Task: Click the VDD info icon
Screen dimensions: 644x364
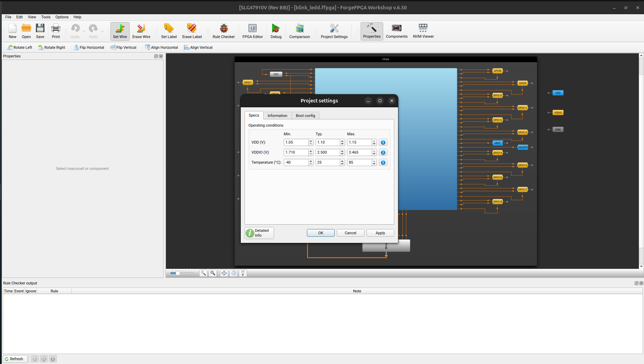Action: [x=383, y=143]
